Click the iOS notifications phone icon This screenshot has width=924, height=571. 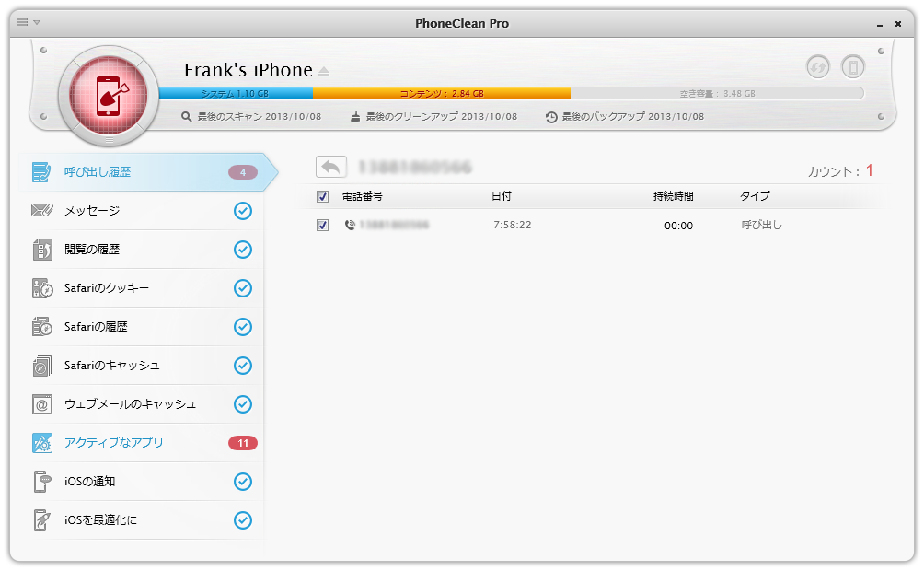(41, 482)
